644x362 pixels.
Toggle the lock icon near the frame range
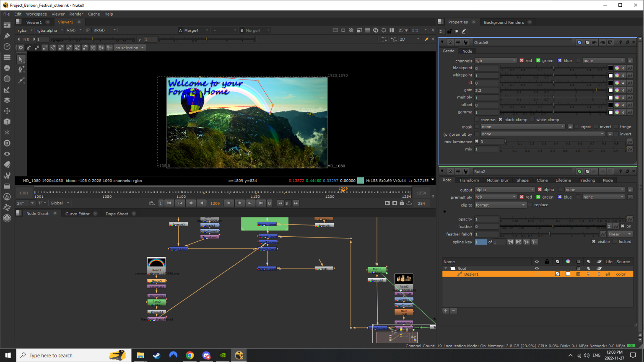tap(402, 203)
